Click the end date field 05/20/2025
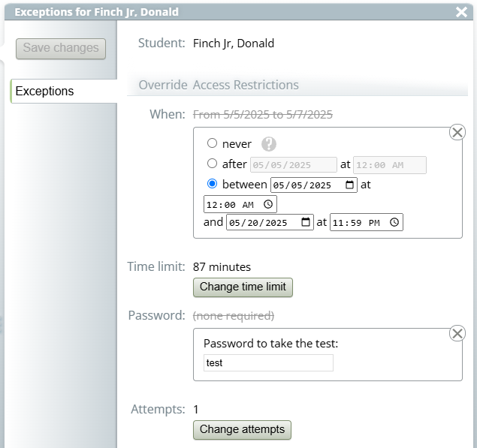 [x=270, y=222]
